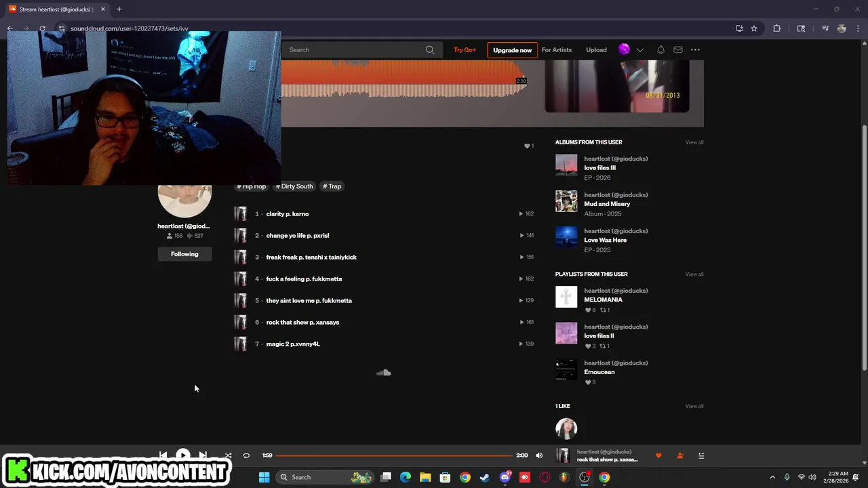Open Microsoft Edge from the taskbar
The width and height of the screenshot is (868, 488).
tap(406, 477)
